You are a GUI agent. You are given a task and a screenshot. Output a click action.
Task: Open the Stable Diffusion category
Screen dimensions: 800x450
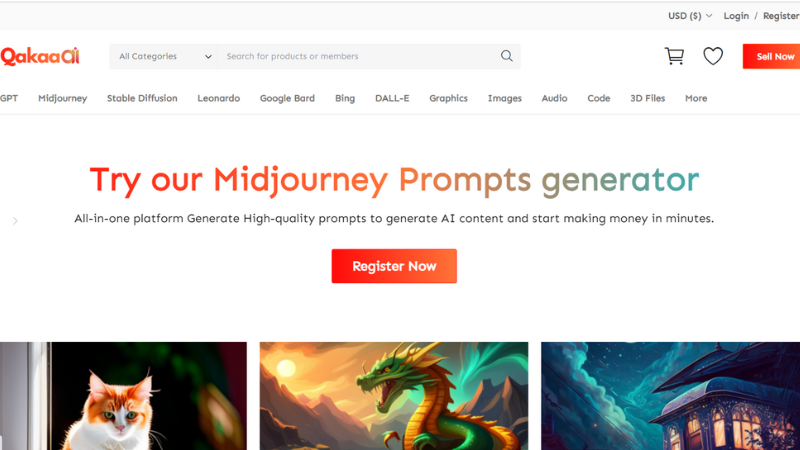click(142, 98)
